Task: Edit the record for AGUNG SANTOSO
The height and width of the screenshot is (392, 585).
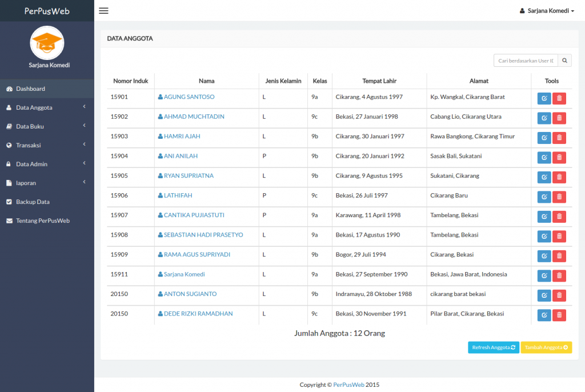Action: click(544, 98)
